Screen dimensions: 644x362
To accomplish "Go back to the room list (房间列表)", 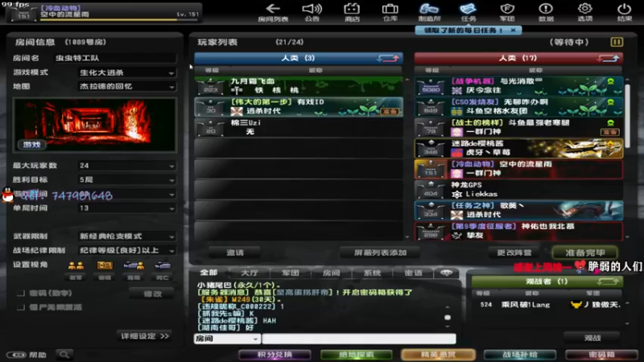I will 273,12.
